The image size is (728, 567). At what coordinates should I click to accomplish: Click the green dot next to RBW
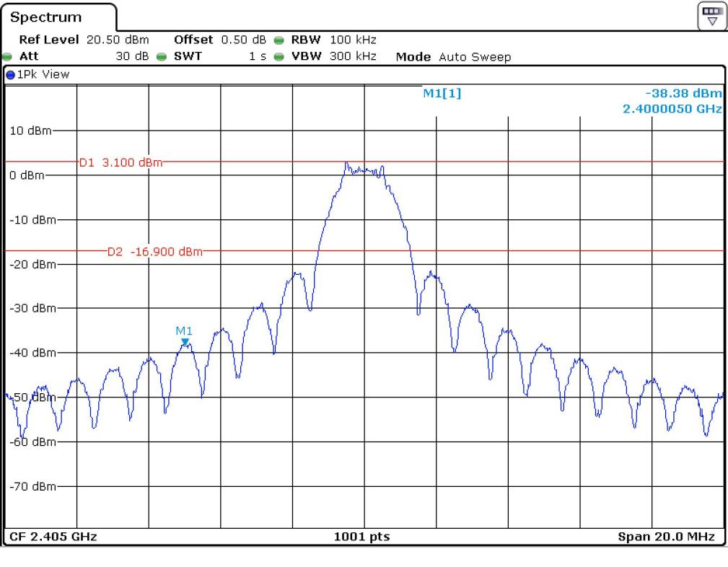click(x=279, y=40)
